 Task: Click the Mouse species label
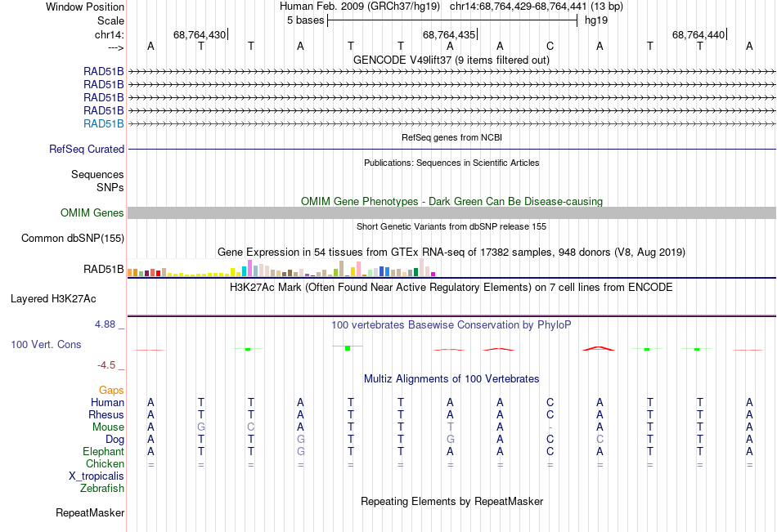(x=108, y=427)
